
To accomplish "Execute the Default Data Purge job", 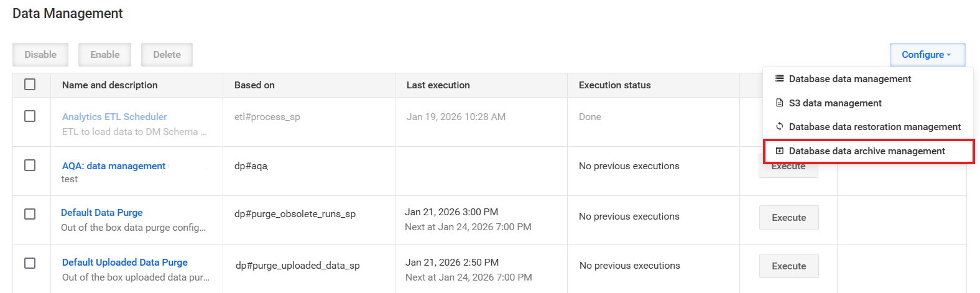I will tap(788, 217).
